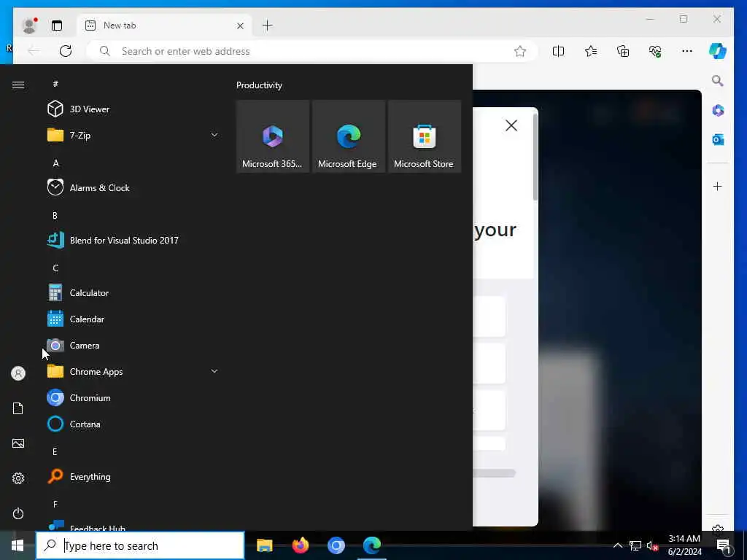The width and height of the screenshot is (747, 560).
Task: Expand the 7-Zip folder chevron
Action: pyautogui.click(x=214, y=135)
